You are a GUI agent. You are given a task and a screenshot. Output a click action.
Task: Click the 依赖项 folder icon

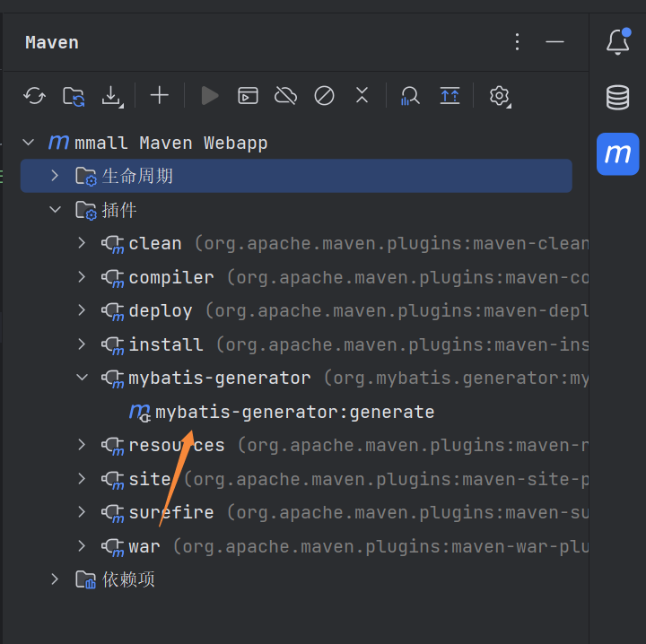86,579
